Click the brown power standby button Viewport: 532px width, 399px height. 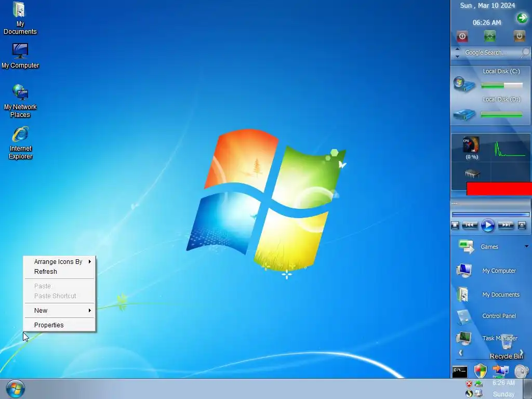pyautogui.click(x=519, y=36)
